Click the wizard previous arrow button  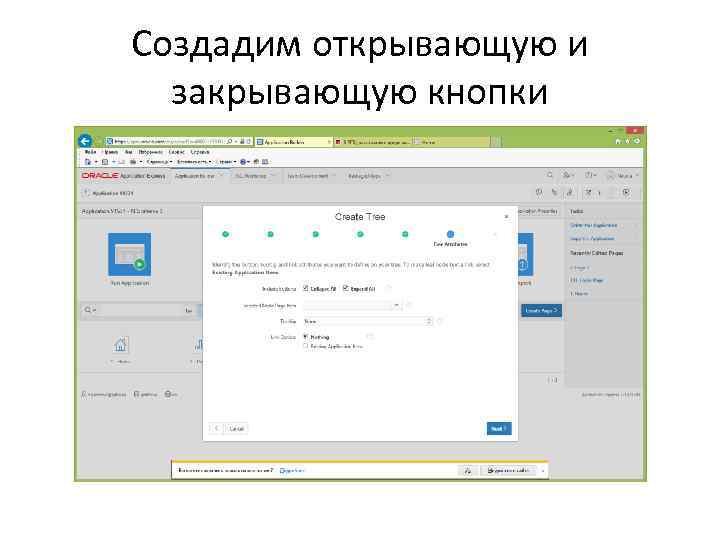point(216,428)
